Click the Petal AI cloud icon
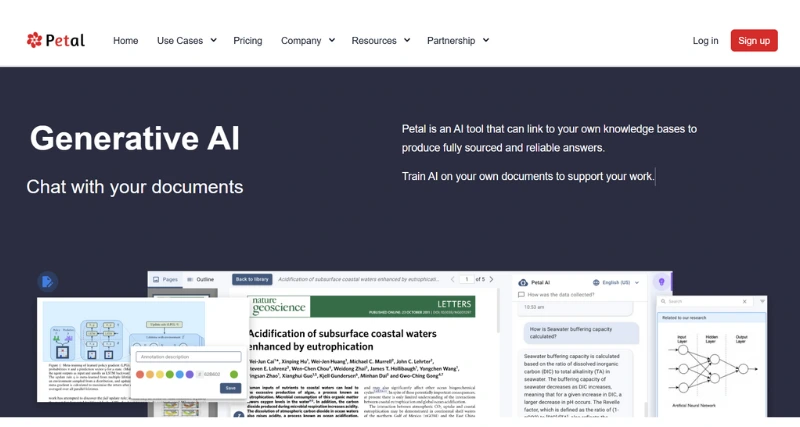800x427 pixels. 522,282
